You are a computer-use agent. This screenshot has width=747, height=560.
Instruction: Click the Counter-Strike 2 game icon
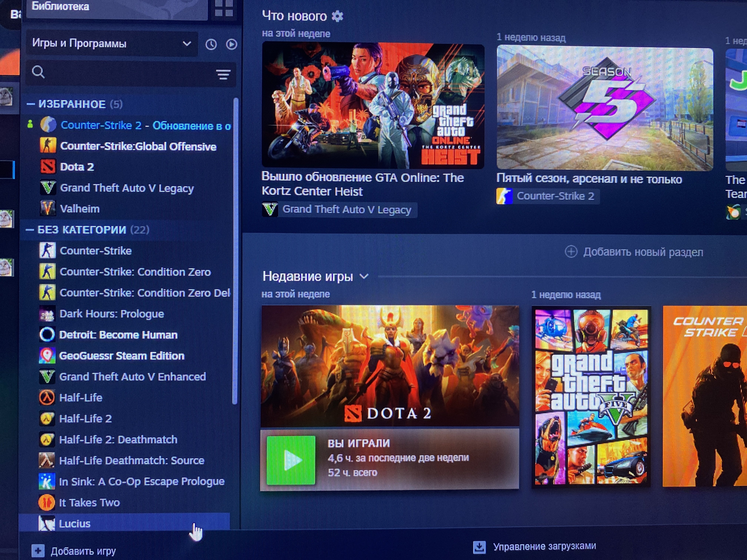(x=48, y=125)
